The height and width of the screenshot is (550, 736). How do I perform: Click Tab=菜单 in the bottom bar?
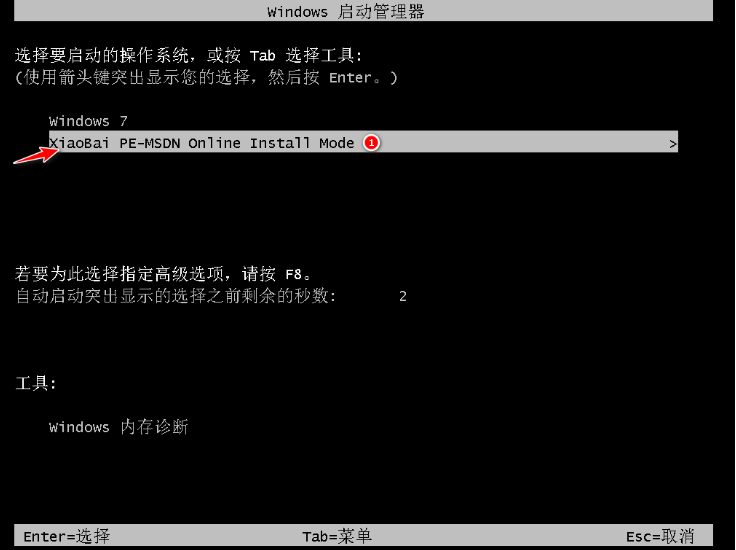click(337, 536)
